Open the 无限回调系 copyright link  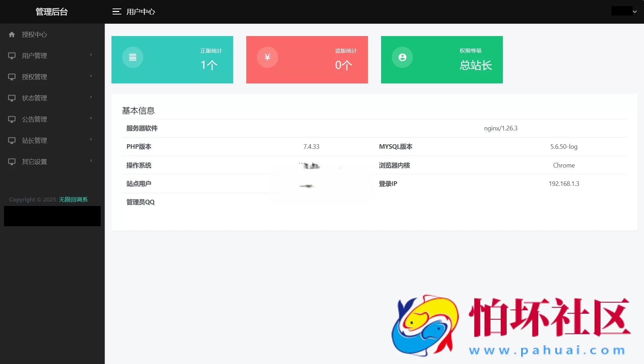pos(73,199)
